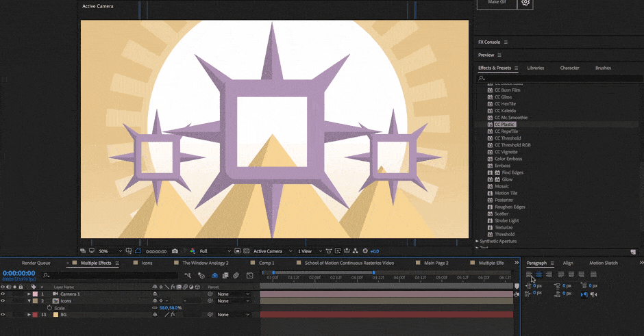The image size is (644, 336).
Task: Switch to The Window Analogy 2 tab
Action: pos(206,263)
